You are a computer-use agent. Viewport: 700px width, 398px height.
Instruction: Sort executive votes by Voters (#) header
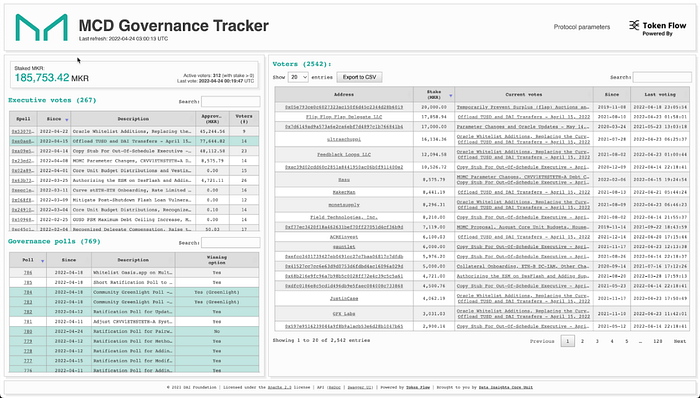coord(244,119)
